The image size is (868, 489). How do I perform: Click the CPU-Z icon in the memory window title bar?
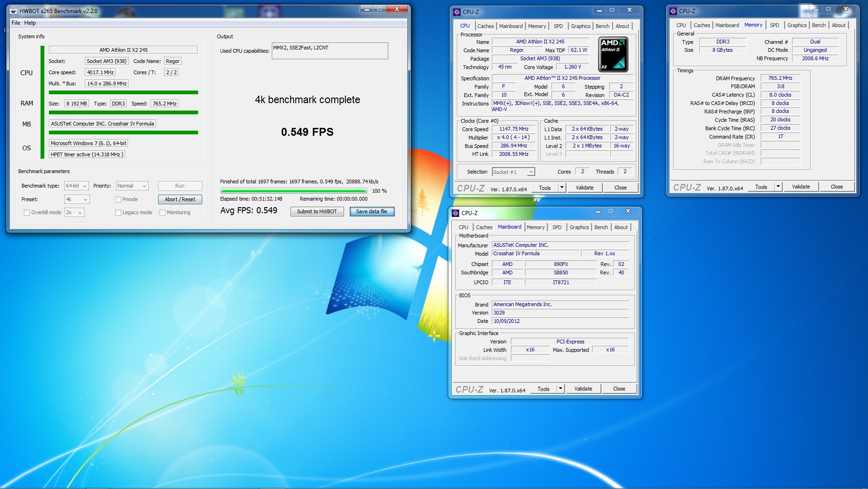click(673, 11)
